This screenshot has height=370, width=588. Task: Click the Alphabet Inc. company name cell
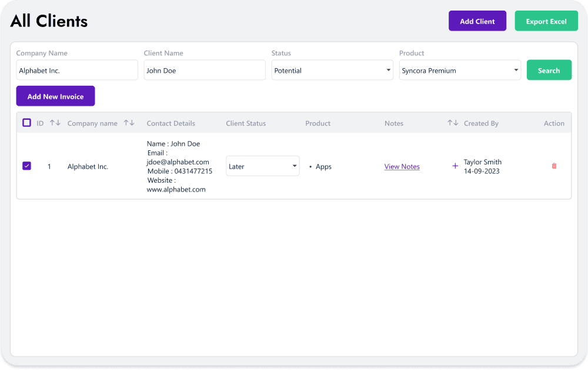coord(88,167)
